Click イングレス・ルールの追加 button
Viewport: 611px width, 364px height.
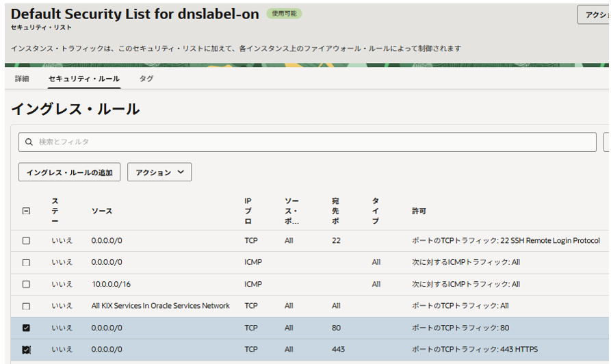69,172
